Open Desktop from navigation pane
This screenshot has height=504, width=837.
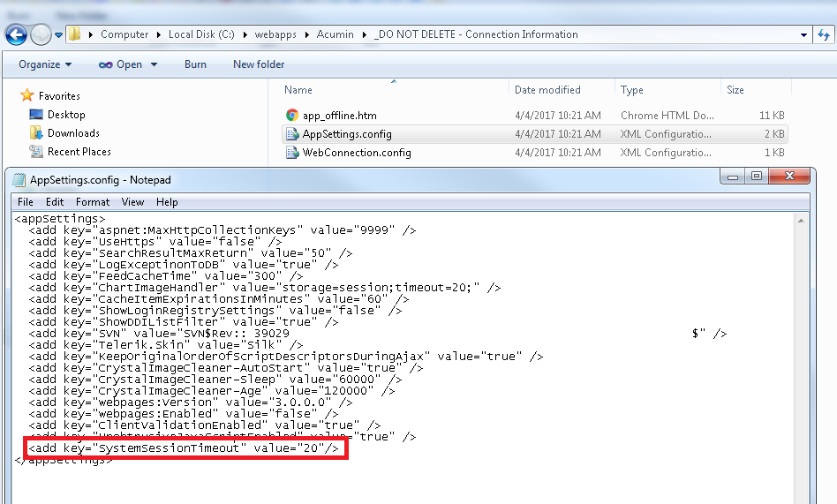(x=66, y=114)
